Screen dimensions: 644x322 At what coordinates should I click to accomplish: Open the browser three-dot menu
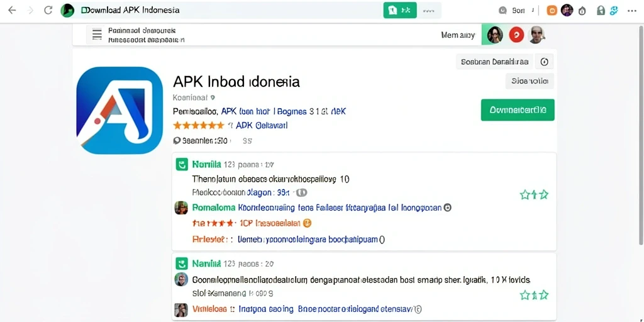(x=631, y=11)
